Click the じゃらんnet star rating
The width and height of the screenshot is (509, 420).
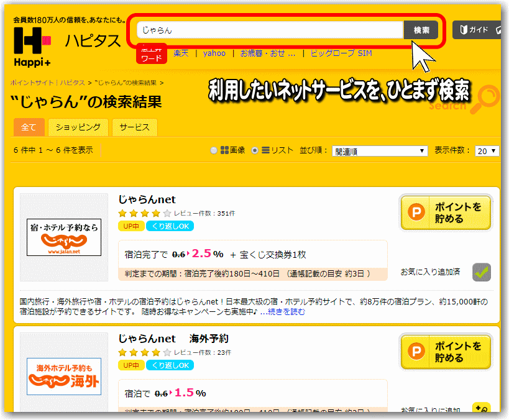[144, 213]
